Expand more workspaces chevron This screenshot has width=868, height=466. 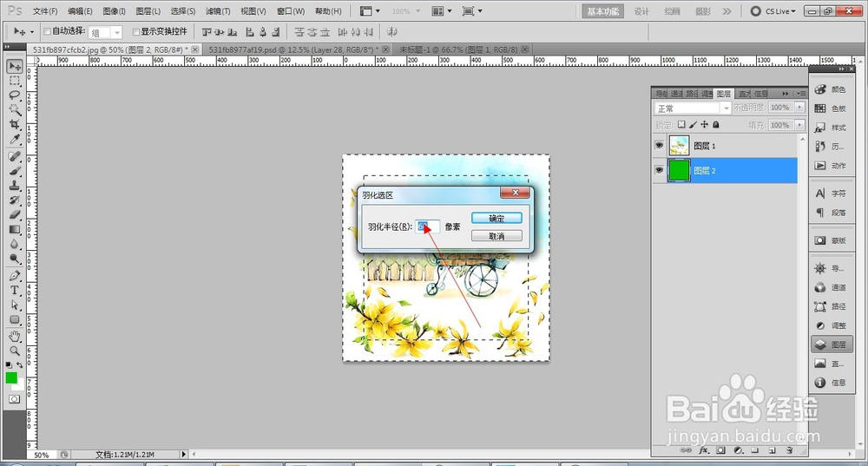pyautogui.click(x=727, y=11)
